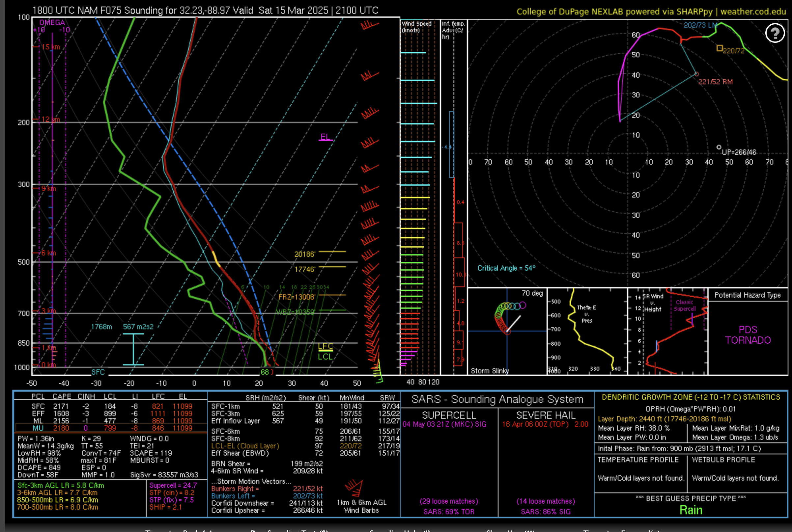
Task: Click 'OPRH (Omega*PW*RH): 0.01' value
Action: tap(691, 409)
